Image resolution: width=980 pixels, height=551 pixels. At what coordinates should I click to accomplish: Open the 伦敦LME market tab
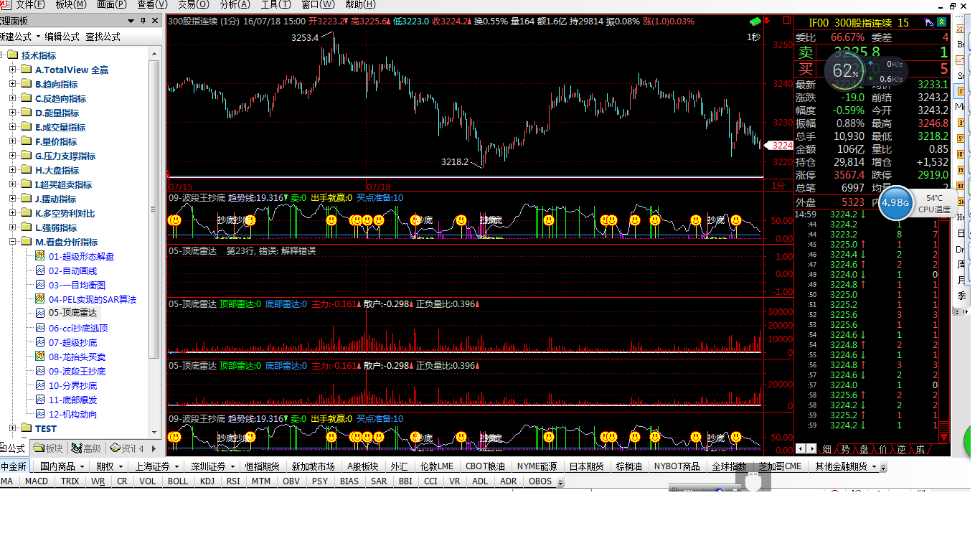pyautogui.click(x=437, y=466)
